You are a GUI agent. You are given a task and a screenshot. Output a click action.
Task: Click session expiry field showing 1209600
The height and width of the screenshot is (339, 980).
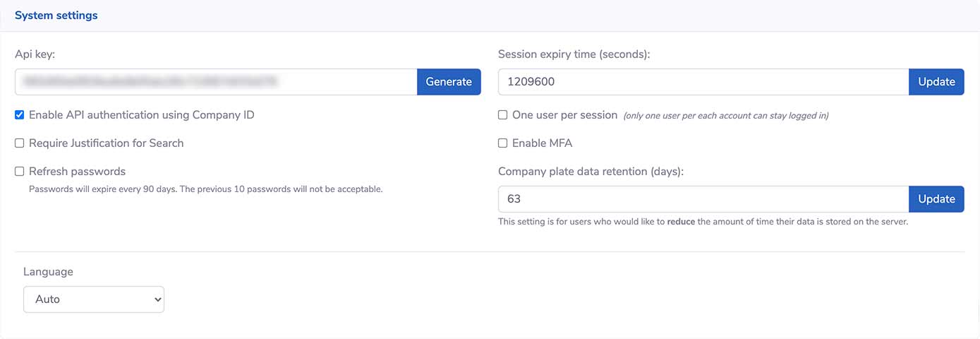coord(703,82)
